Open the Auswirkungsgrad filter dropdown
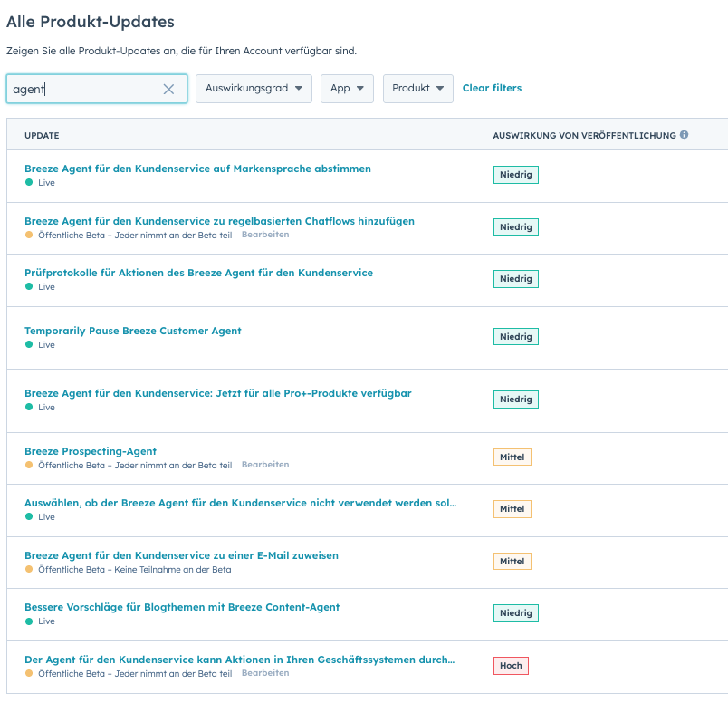728x703 pixels. (x=254, y=88)
